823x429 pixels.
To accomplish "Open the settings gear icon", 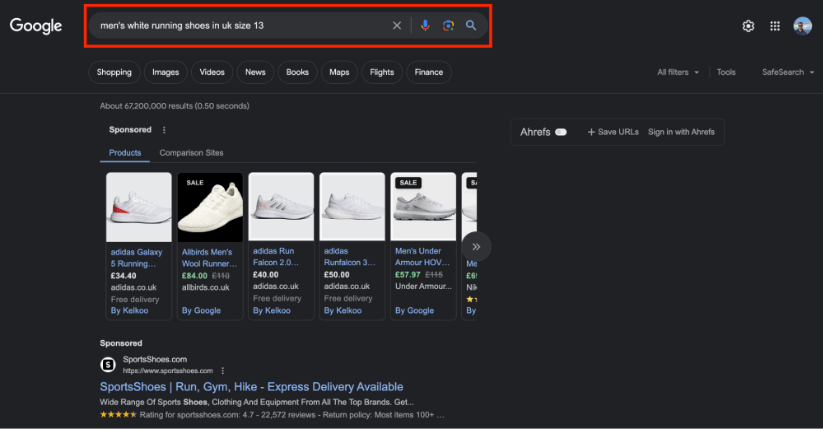I will point(748,26).
